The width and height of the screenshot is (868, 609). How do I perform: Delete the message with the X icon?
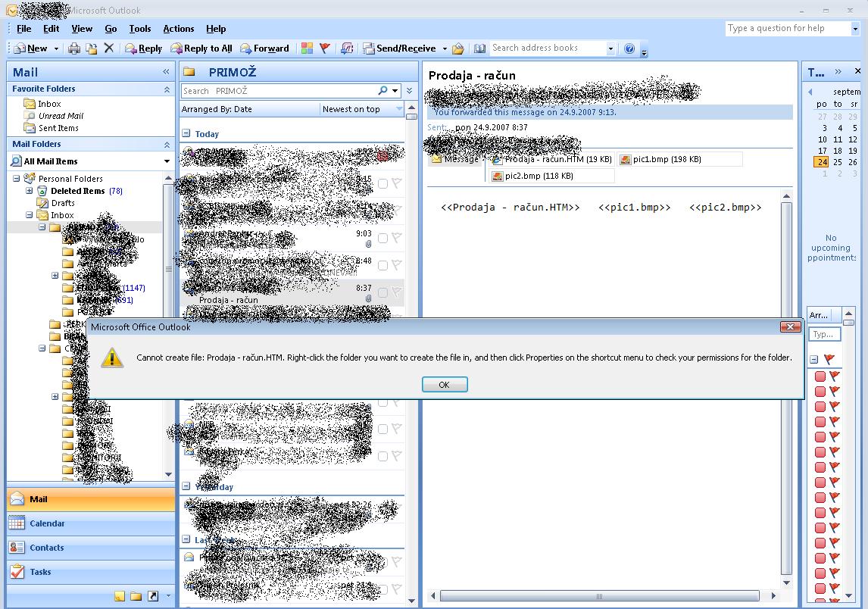coord(109,48)
